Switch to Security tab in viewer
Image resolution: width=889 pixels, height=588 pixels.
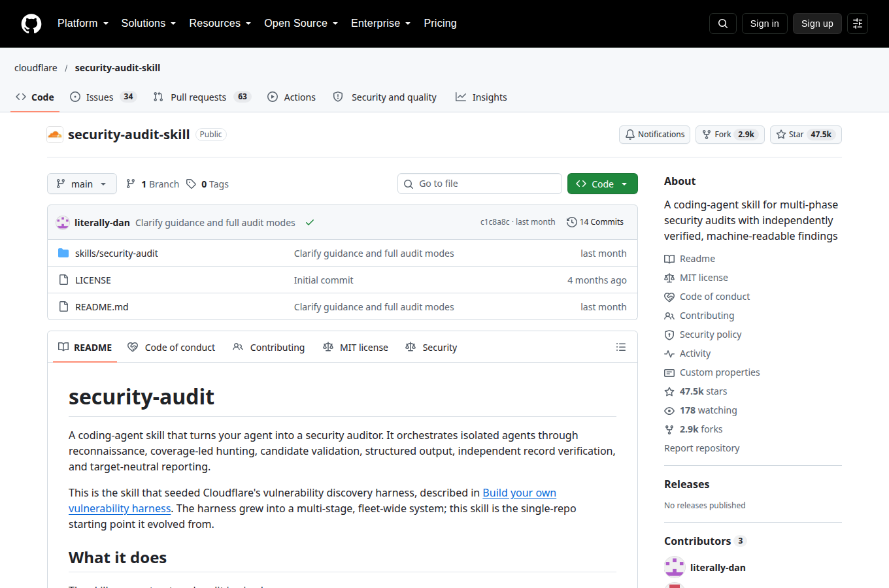click(431, 347)
